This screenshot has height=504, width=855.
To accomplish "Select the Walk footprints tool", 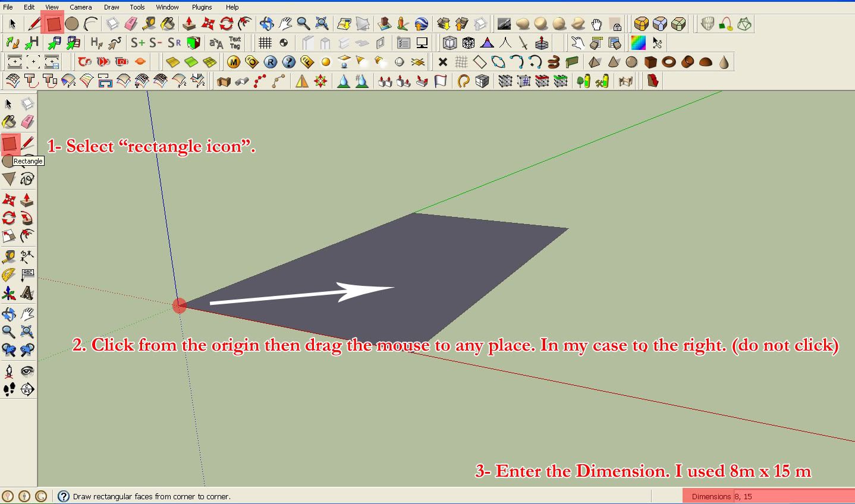I will coord(9,389).
